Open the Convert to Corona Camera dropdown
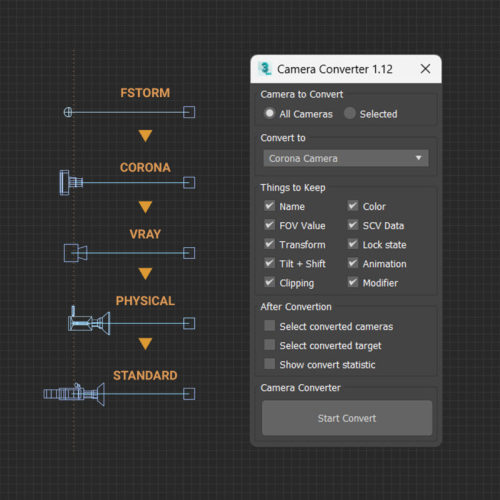Viewport: 500px width, 500px height. 346,158
